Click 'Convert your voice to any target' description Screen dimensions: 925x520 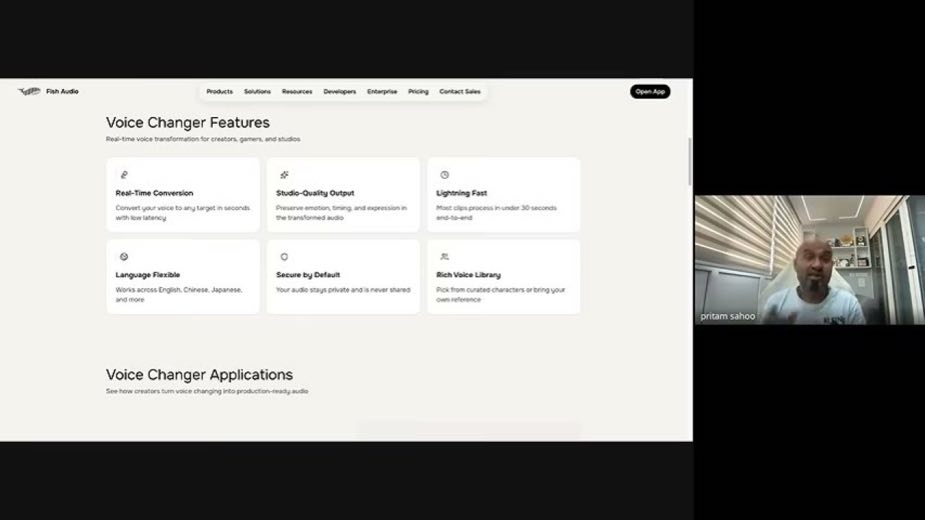click(x=182, y=212)
